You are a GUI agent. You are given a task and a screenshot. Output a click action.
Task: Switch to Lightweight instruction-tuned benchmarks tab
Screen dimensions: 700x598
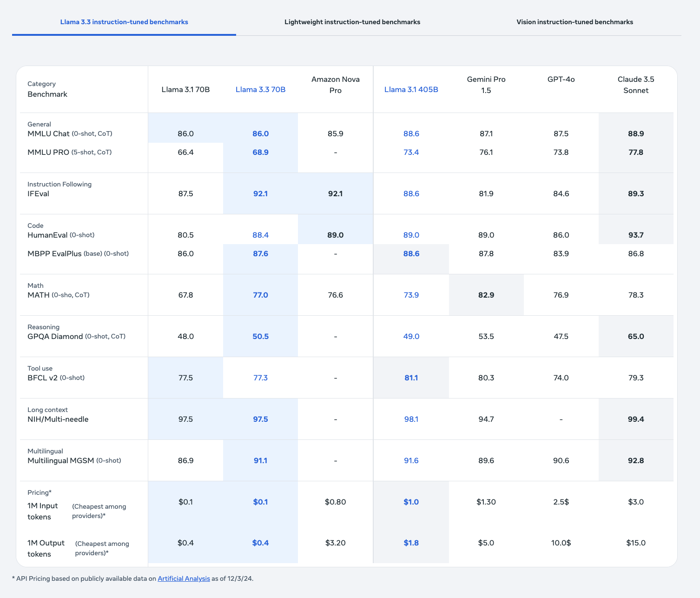point(352,22)
